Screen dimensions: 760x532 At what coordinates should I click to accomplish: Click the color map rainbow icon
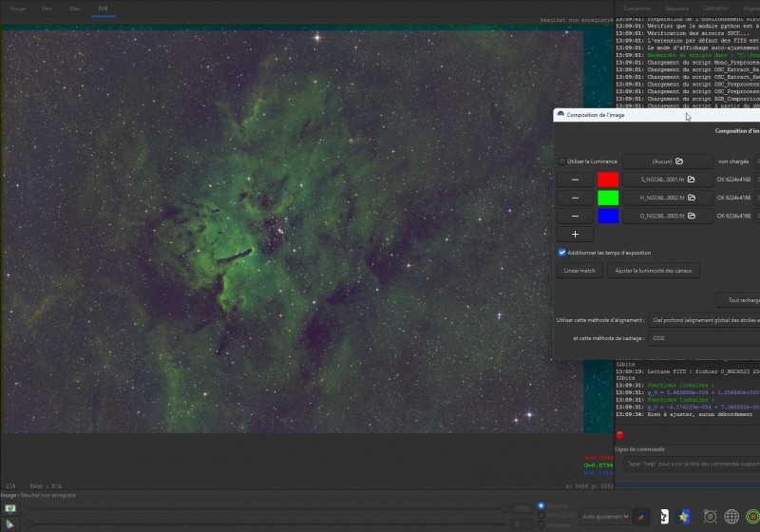[642, 517]
